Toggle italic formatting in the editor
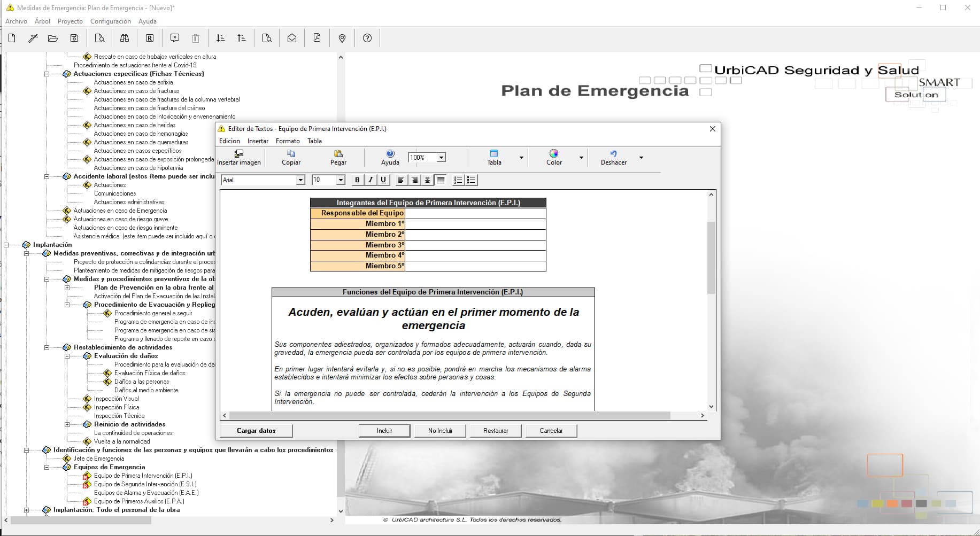The image size is (980, 536). (x=371, y=180)
